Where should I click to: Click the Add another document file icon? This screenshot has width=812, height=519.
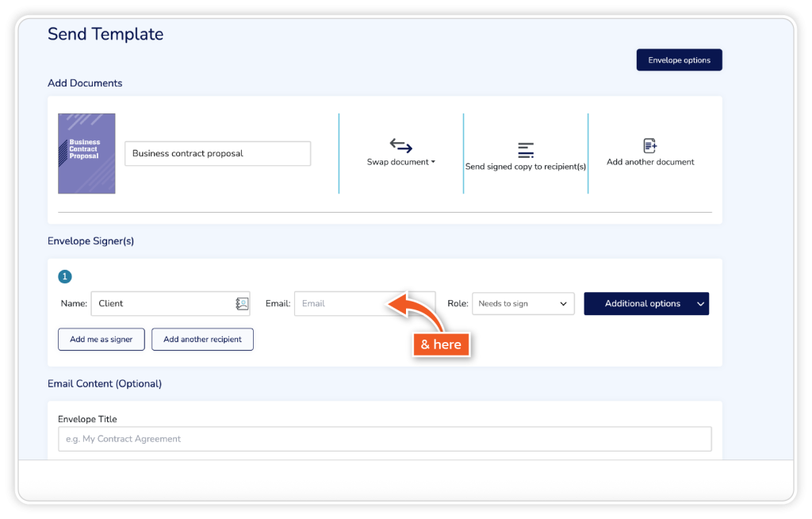click(650, 146)
